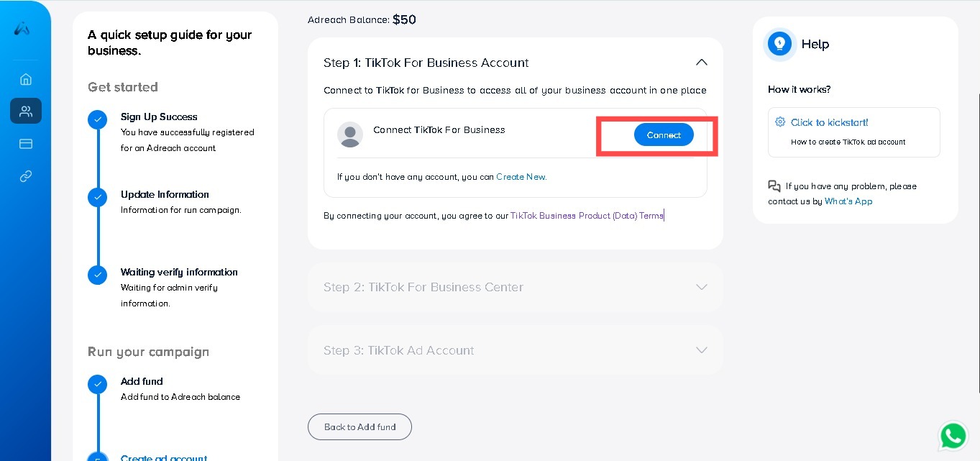Open TikTok Business Product (Data) Terms link
Screen dimensions: 980x461
pos(587,216)
